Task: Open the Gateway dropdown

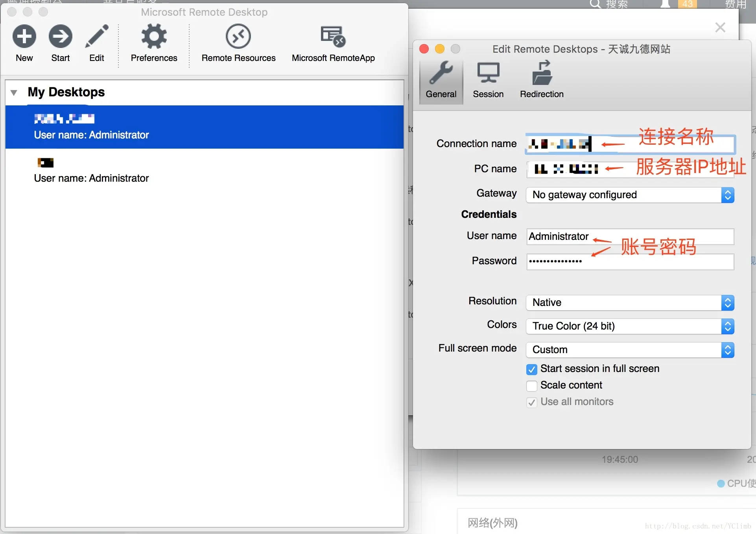Action: [x=630, y=195]
